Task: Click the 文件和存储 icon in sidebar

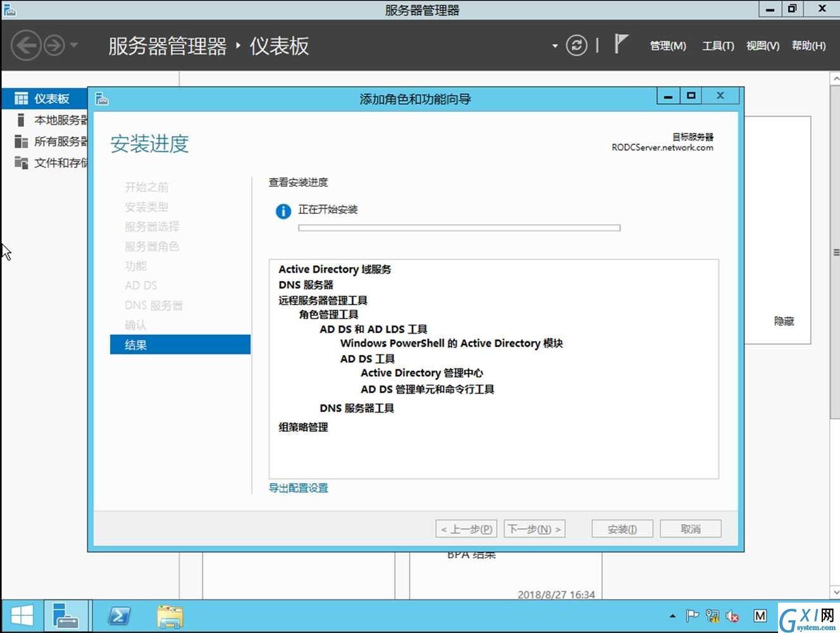Action: [x=21, y=163]
